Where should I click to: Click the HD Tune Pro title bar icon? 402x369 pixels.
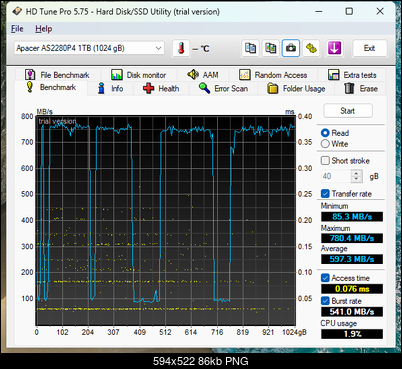click(17, 11)
